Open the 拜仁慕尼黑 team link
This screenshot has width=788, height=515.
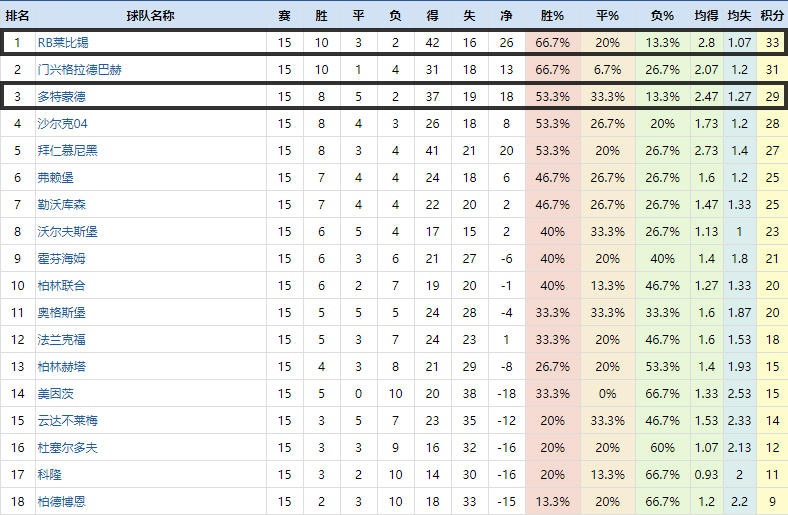[x=67, y=150]
